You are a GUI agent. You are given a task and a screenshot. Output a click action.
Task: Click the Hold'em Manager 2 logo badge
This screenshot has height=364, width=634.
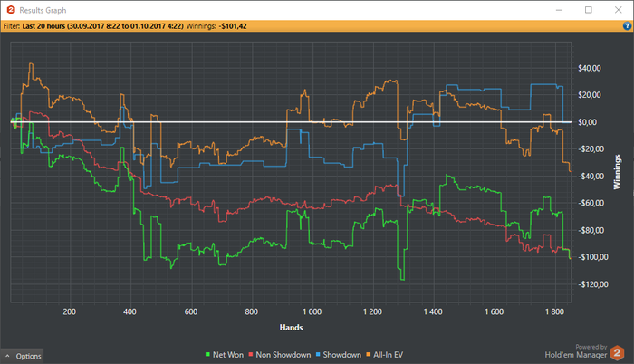618,353
